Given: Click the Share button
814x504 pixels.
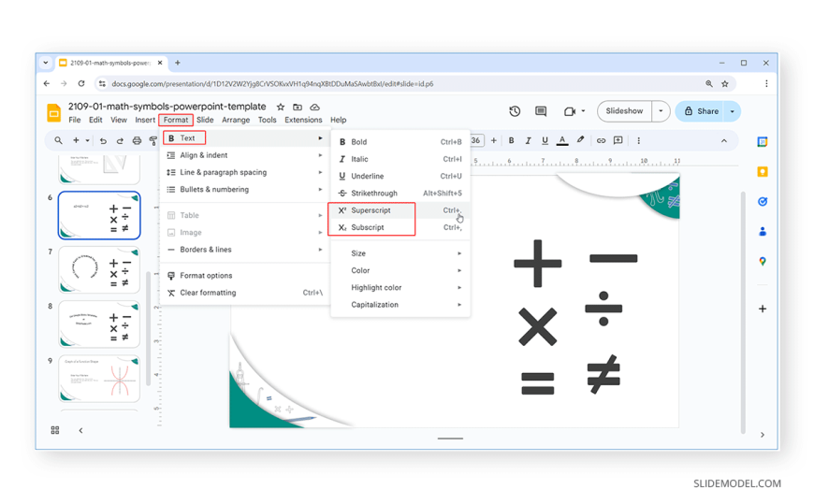Looking at the screenshot, I should 701,111.
